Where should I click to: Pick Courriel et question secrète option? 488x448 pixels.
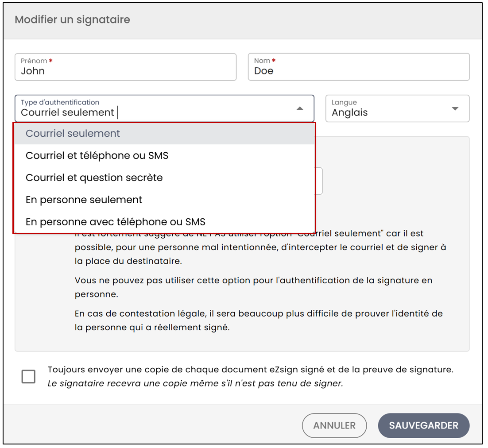(x=164, y=178)
